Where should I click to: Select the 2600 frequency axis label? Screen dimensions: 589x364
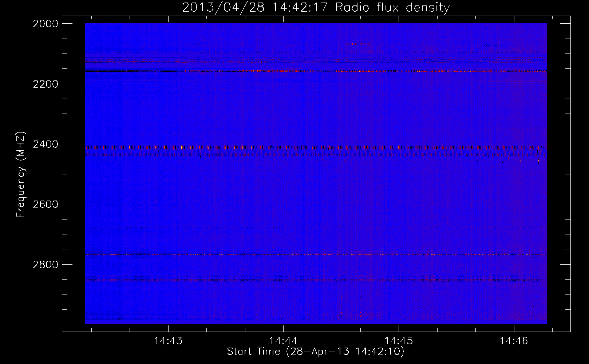pyautogui.click(x=46, y=204)
